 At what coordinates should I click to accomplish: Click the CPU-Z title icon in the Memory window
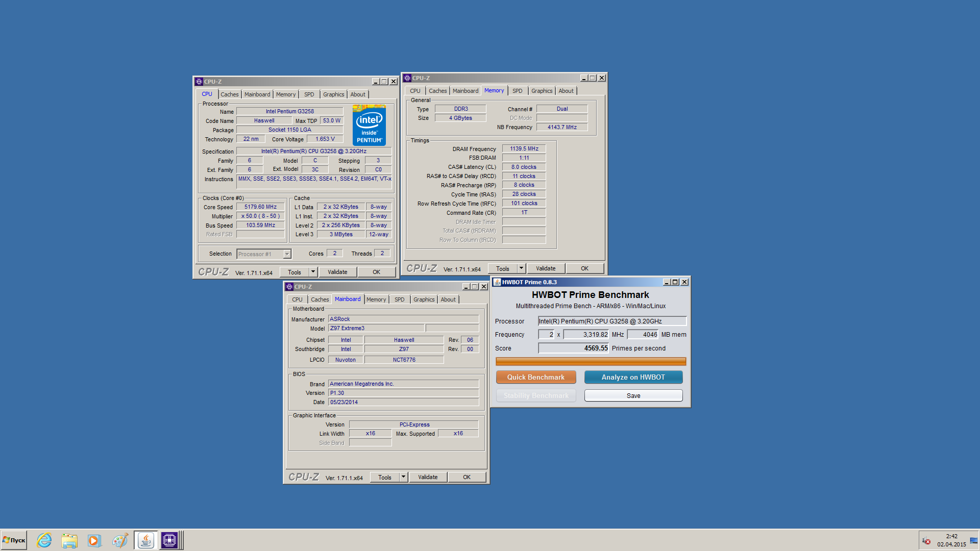[407, 78]
